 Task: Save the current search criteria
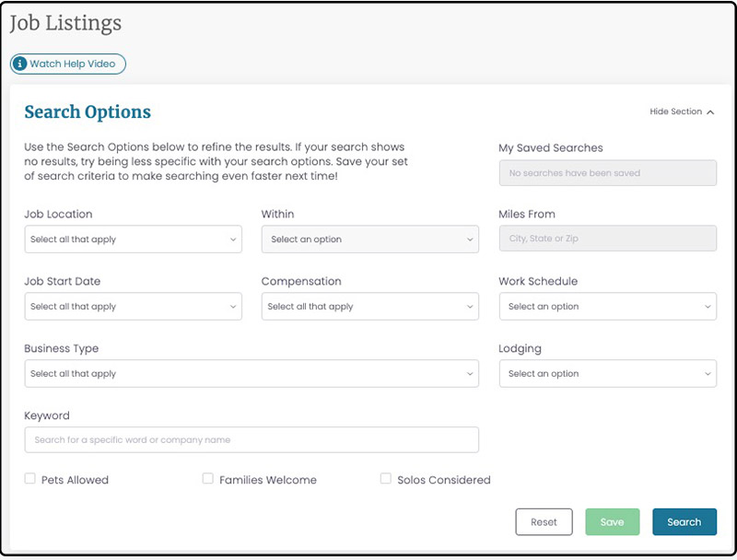pyautogui.click(x=613, y=521)
